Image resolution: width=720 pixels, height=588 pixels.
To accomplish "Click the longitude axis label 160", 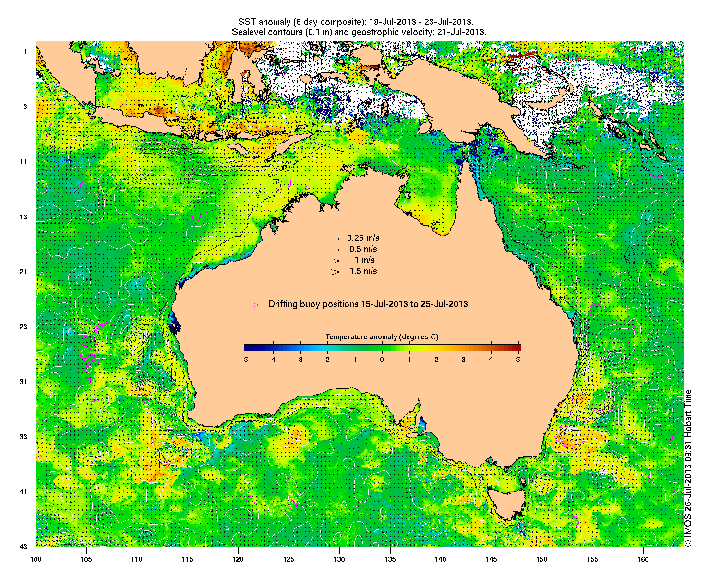I will 643,559.
